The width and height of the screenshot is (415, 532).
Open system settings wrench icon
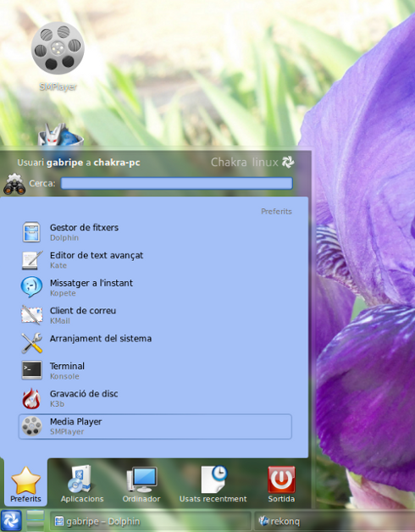coord(32,343)
